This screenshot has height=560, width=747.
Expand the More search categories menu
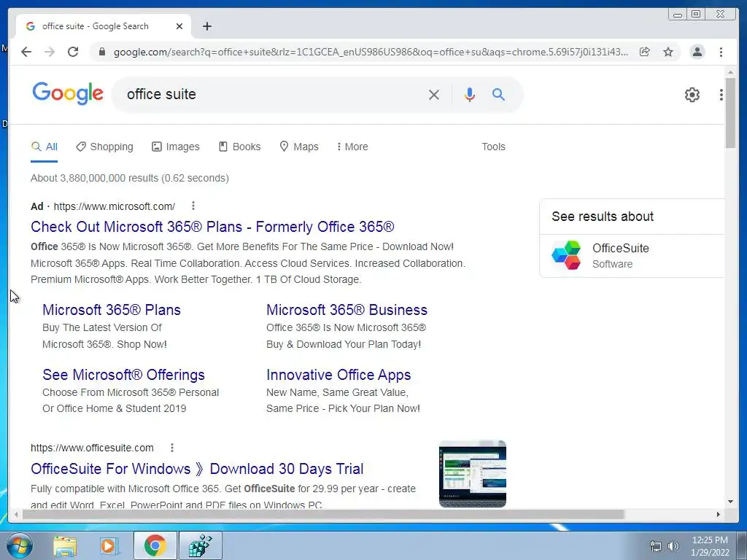352,147
